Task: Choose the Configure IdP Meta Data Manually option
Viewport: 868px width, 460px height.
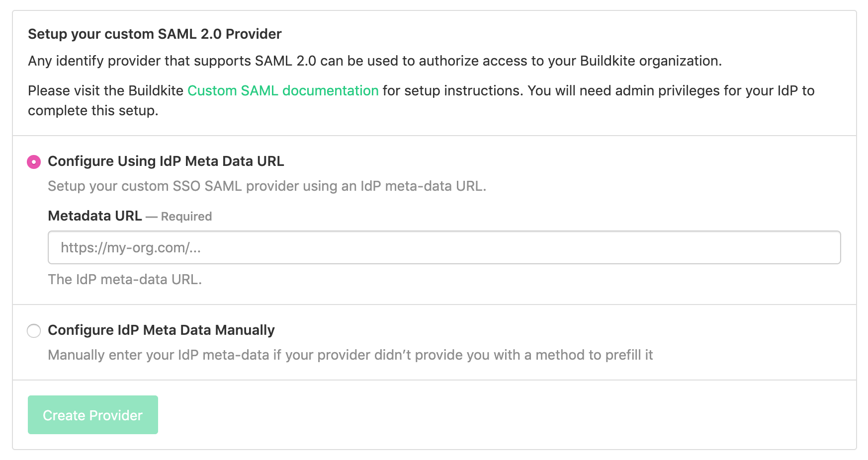Action: tap(34, 330)
